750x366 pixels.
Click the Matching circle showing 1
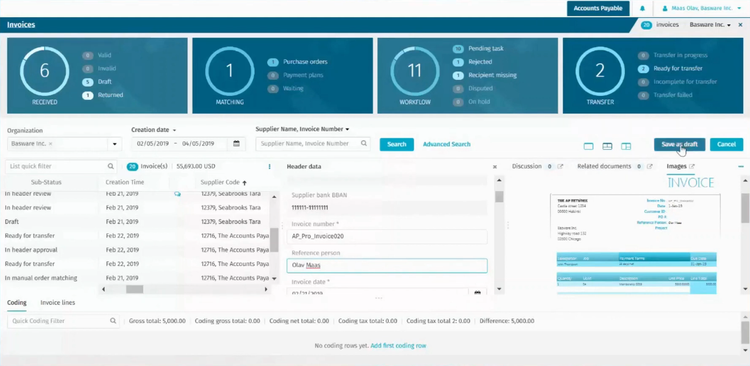pyautogui.click(x=230, y=71)
